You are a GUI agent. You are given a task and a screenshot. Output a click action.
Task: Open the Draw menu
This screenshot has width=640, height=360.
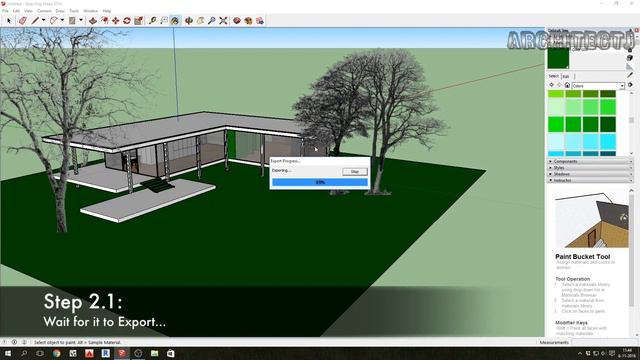pos(60,11)
